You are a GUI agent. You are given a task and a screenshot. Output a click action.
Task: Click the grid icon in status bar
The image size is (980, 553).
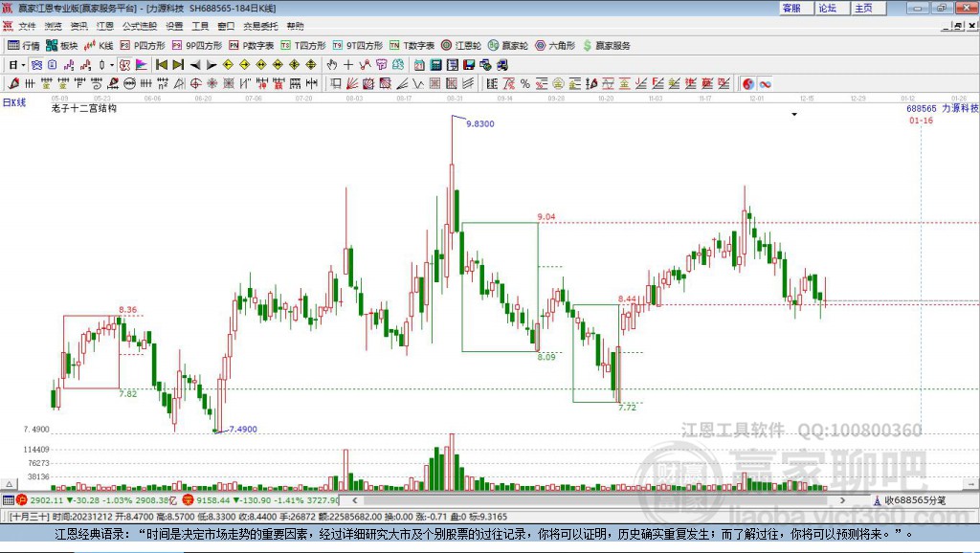point(8,499)
